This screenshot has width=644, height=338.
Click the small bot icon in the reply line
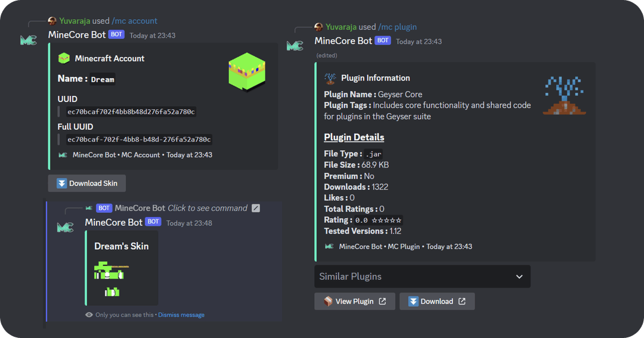[x=89, y=208]
